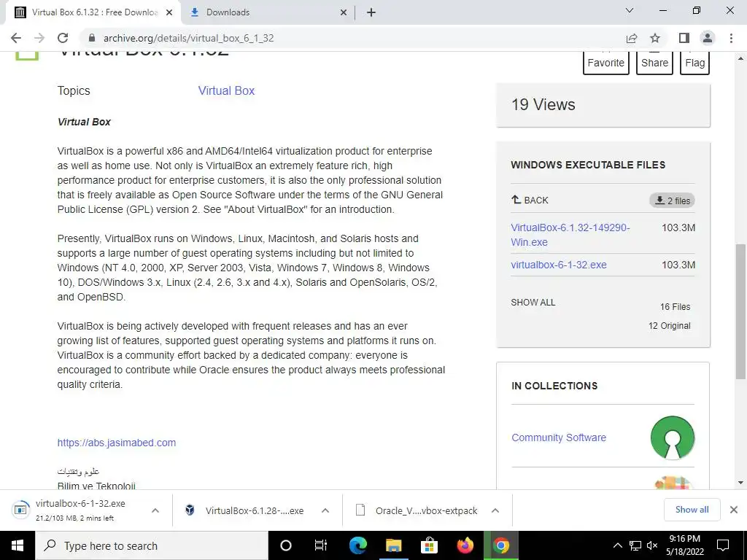Click the Virtual Box italic heading
This screenshot has height=560, width=747.
click(84, 122)
